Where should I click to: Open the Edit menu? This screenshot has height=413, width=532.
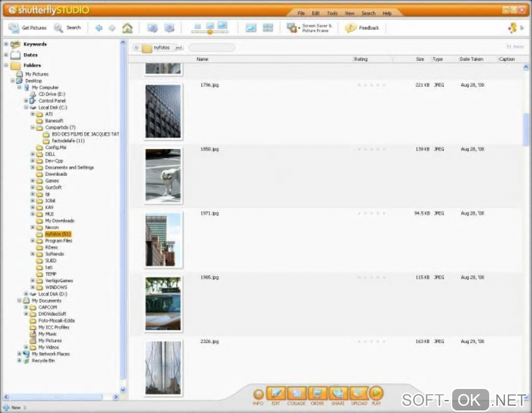point(316,13)
